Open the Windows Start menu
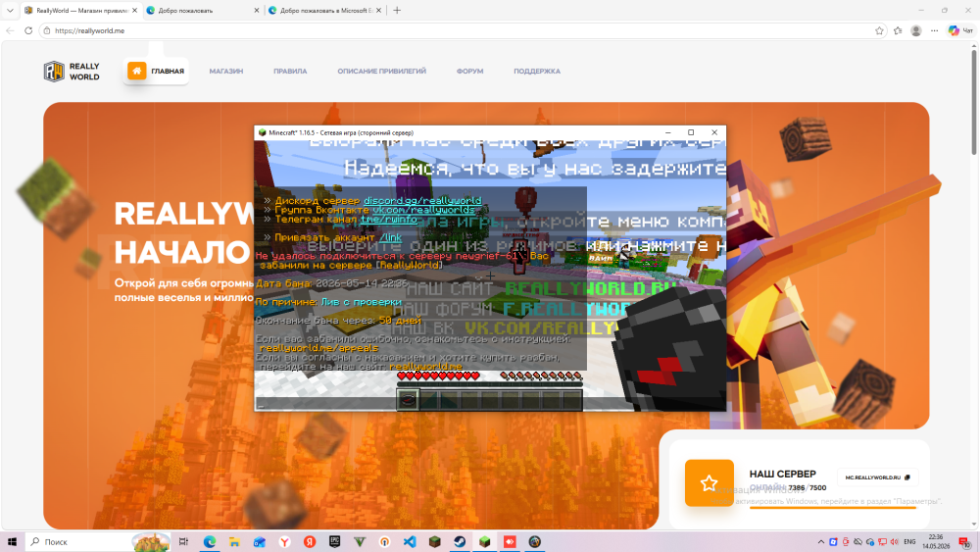Viewport: 980px width, 552px height. (x=11, y=542)
